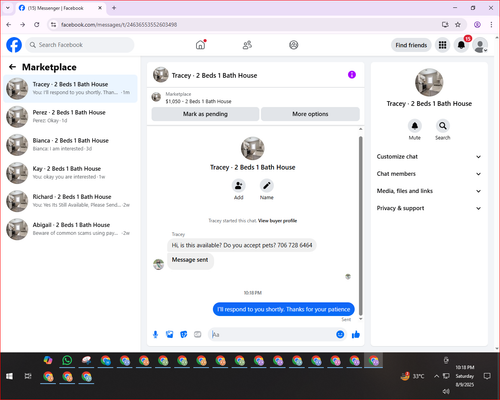
Task: Click the More options button
Action: point(310,114)
